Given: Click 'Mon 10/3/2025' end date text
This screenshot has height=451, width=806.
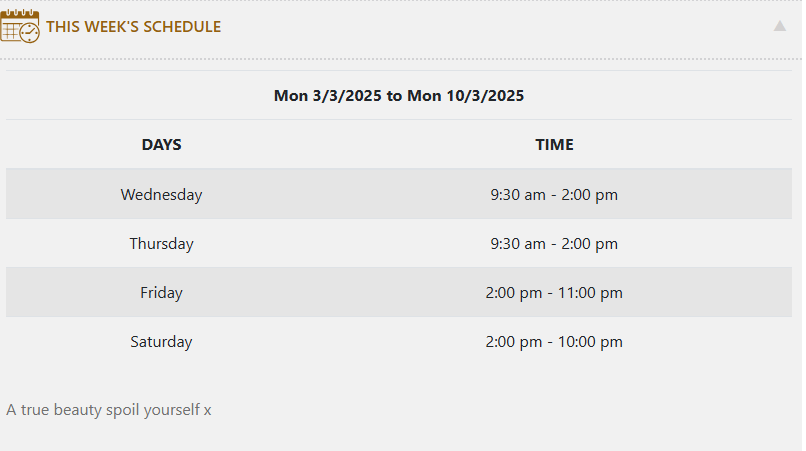Looking at the screenshot, I should click(x=466, y=96).
